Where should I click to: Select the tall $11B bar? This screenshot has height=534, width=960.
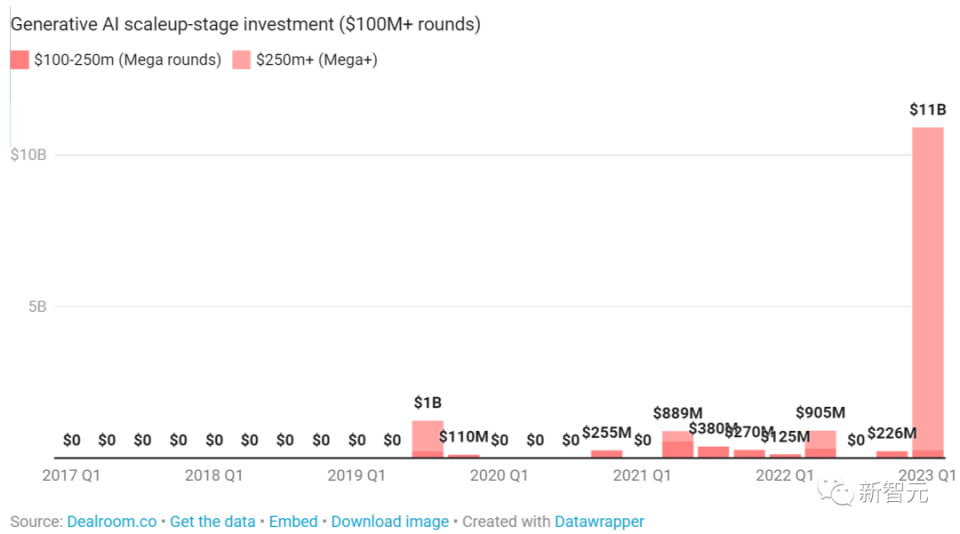[927, 290]
